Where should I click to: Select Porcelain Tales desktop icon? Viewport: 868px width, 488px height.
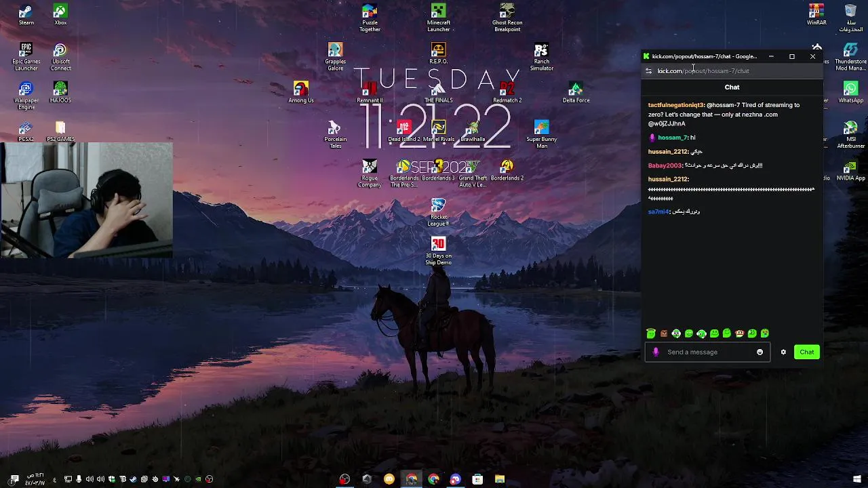pos(335,135)
